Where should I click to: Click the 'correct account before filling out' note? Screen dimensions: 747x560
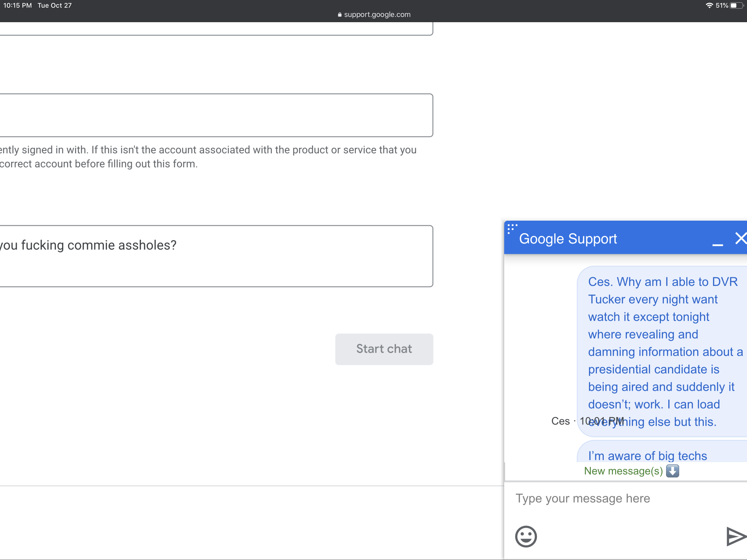tap(99, 164)
